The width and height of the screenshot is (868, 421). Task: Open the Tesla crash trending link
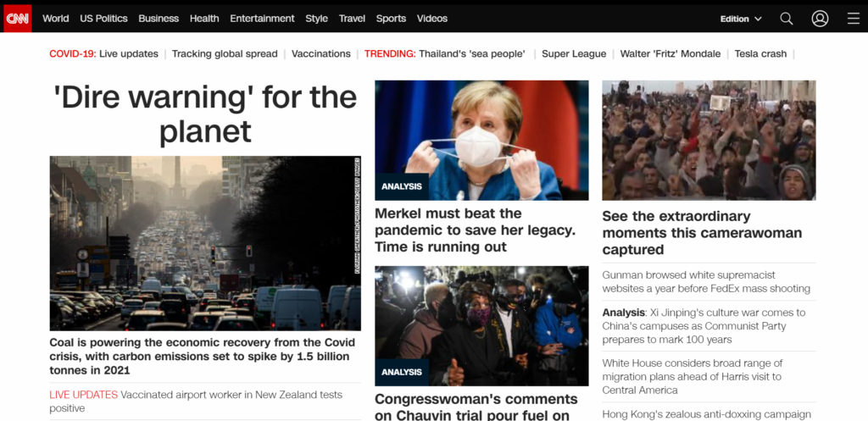760,53
